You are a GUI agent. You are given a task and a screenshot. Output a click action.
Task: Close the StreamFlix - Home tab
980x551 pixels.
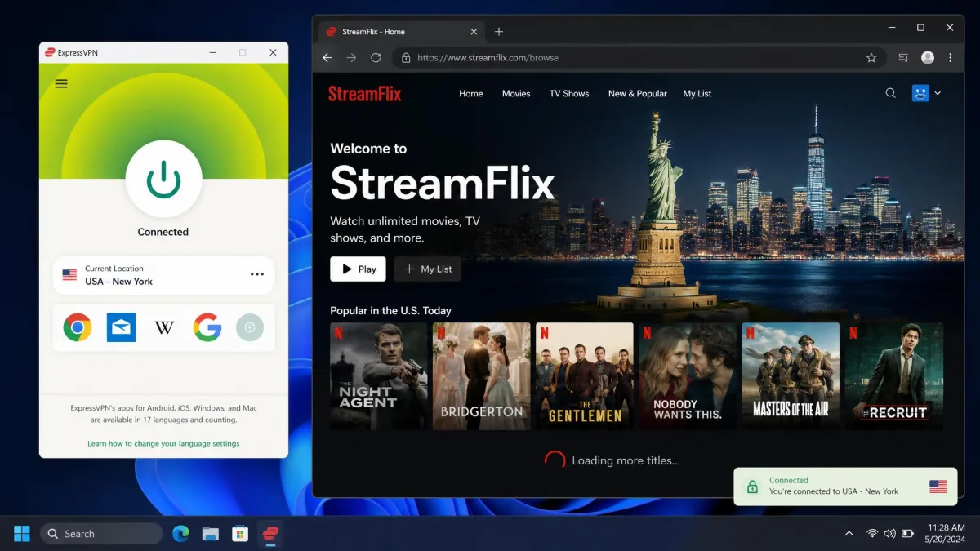tap(474, 32)
